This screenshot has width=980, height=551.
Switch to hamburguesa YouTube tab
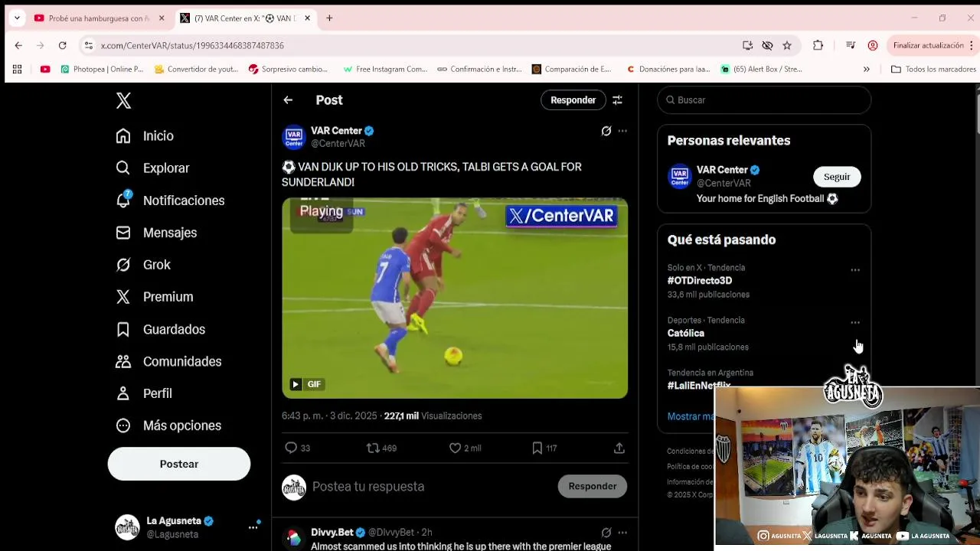click(x=100, y=18)
